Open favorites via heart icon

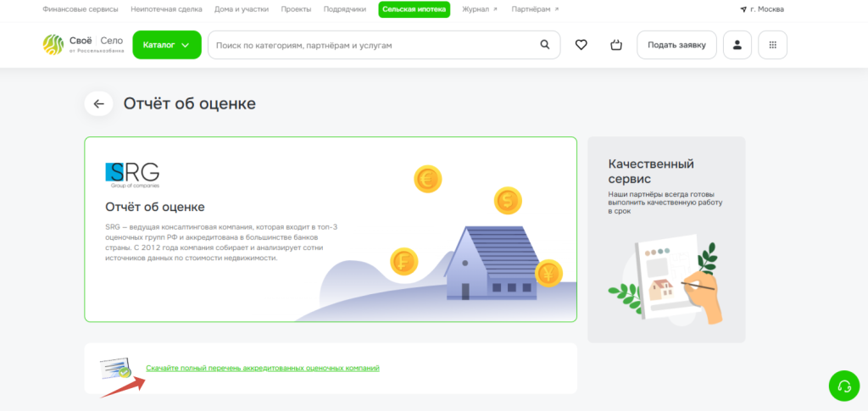(581, 45)
